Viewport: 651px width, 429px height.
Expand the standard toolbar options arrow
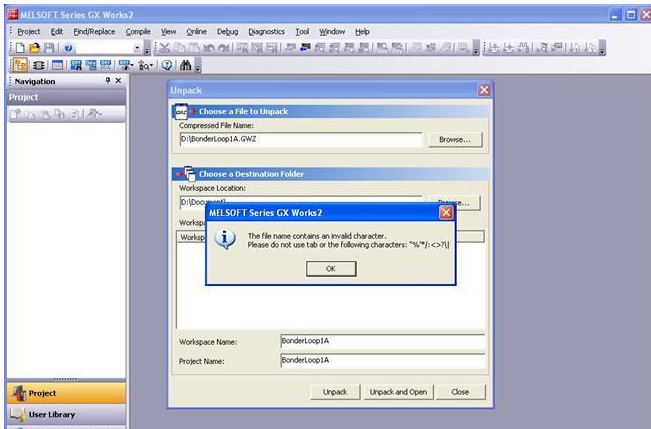(147, 49)
